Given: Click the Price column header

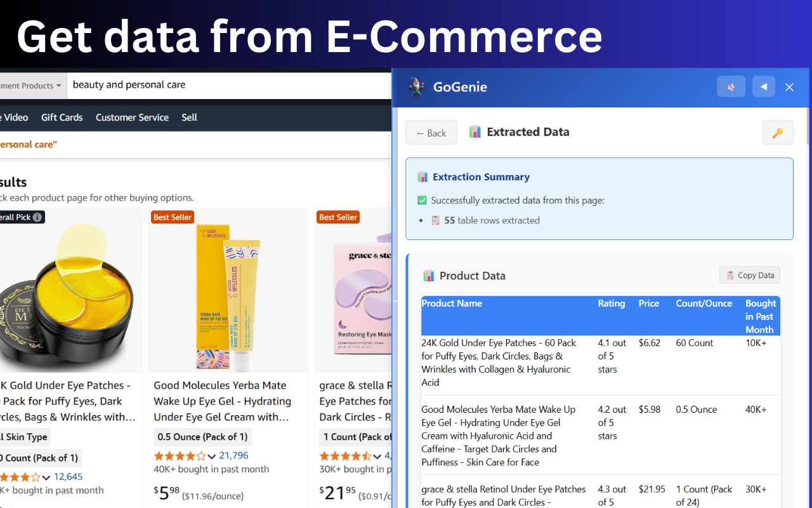Looking at the screenshot, I should coord(649,304).
